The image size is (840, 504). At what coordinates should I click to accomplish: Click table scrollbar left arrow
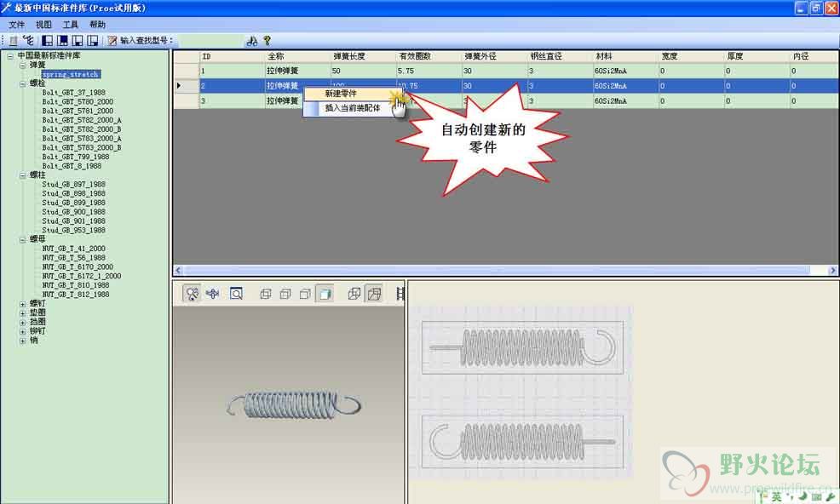click(x=178, y=271)
